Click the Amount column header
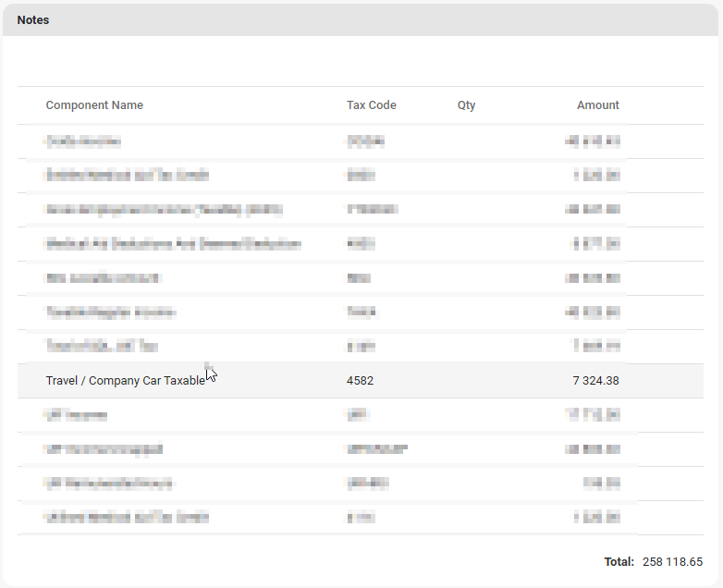This screenshot has height=588, width=723. point(597,105)
